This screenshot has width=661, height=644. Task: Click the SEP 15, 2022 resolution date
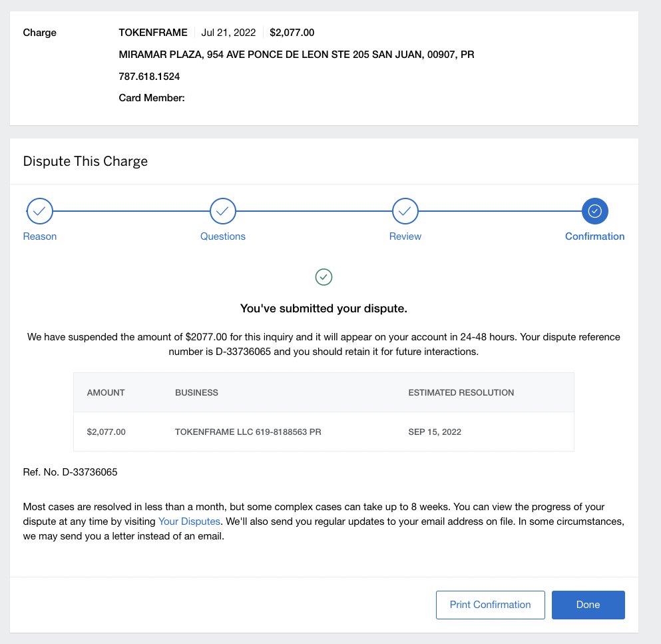pos(435,432)
